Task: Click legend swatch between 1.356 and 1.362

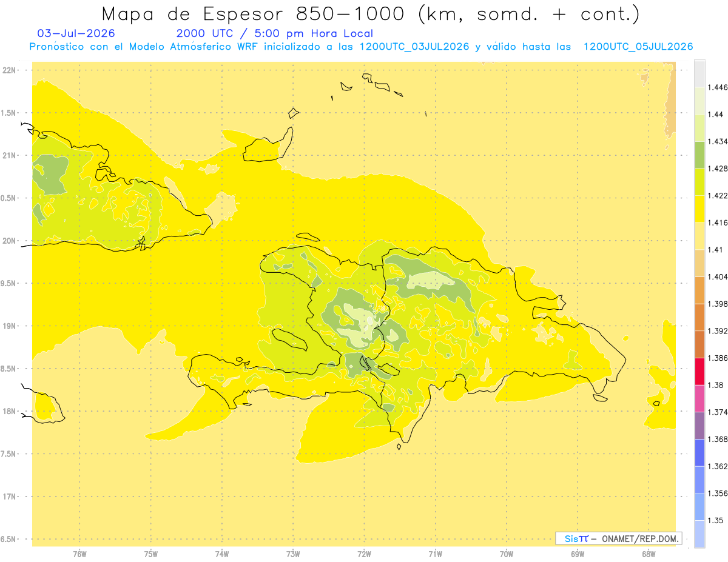Action: point(699,480)
